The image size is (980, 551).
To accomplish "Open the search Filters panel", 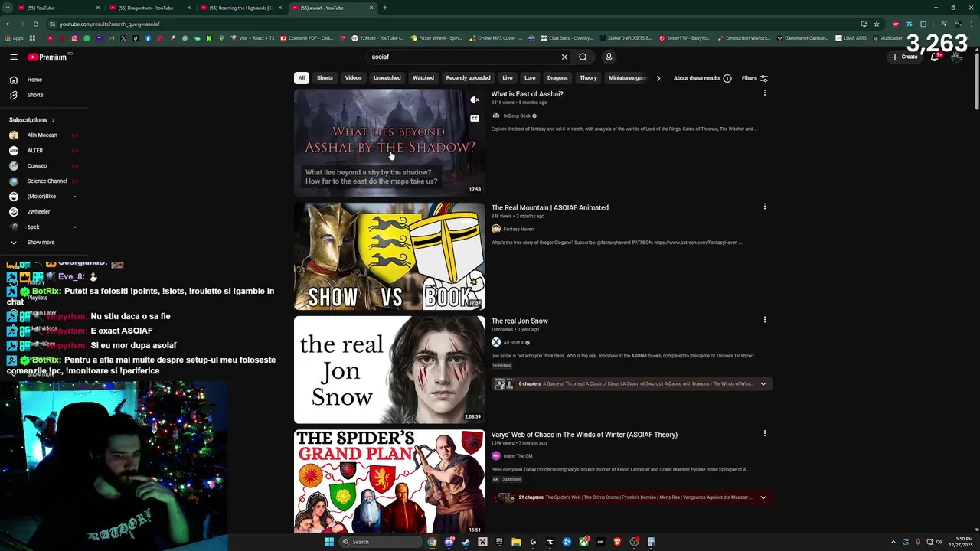I will click(755, 78).
